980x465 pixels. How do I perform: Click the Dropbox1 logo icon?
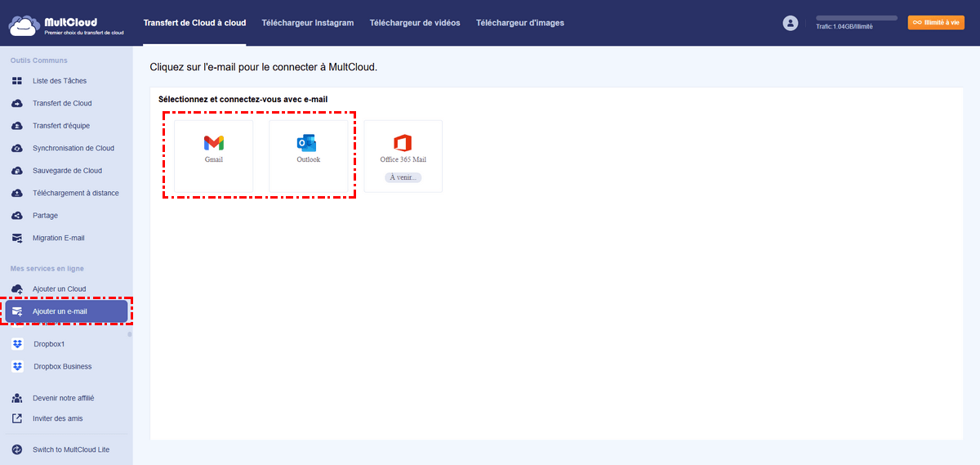tap(17, 344)
